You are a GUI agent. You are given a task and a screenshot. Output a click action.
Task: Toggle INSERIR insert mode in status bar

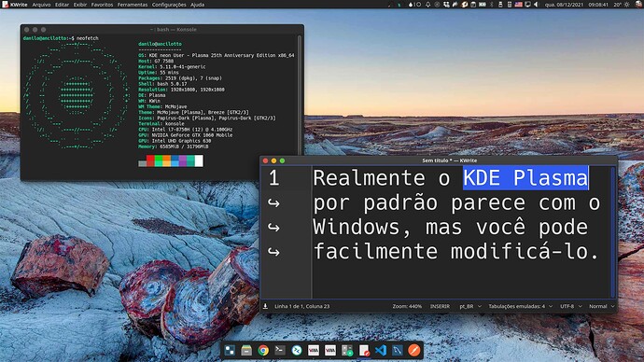[x=440, y=306]
